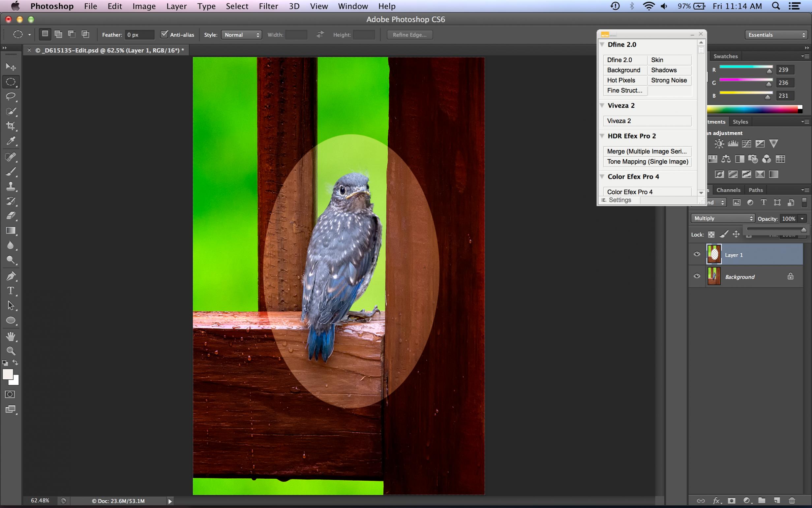Screen dimensions: 812x508
Task: Open the Multiply blend mode dropdown
Action: (x=722, y=218)
